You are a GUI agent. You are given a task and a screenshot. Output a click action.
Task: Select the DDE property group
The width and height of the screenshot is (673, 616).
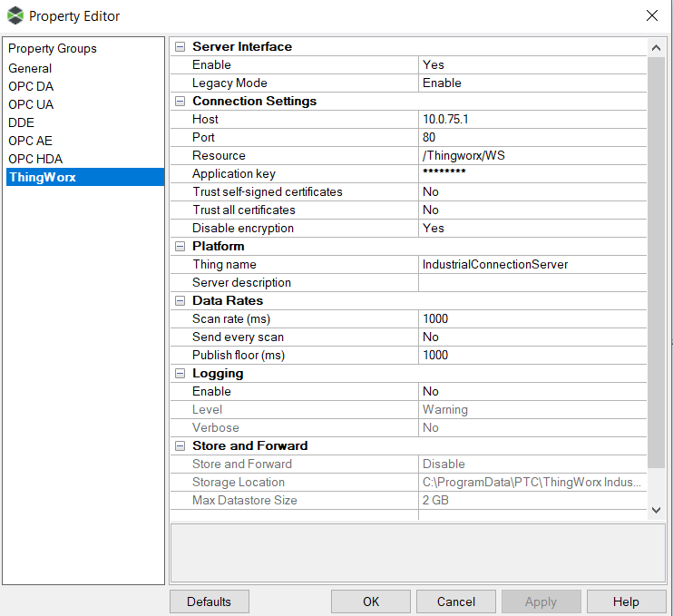pos(22,122)
